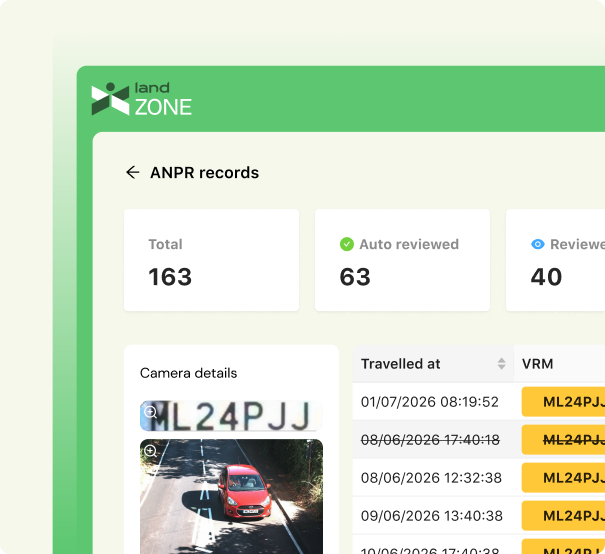The width and height of the screenshot is (605, 554).
Task: Click the landZONE logo
Action: pyautogui.click(x=142, y=99)
